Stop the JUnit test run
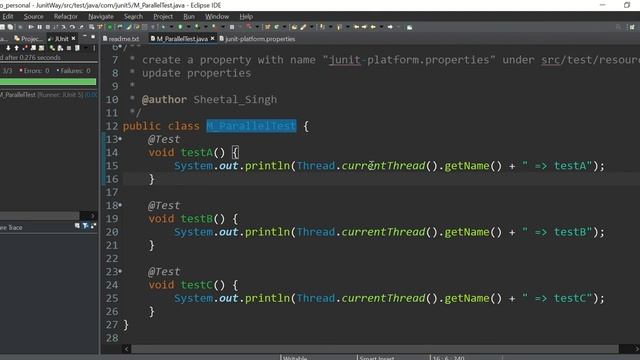The height and width of the screenshot is (360, 640). 69,48
